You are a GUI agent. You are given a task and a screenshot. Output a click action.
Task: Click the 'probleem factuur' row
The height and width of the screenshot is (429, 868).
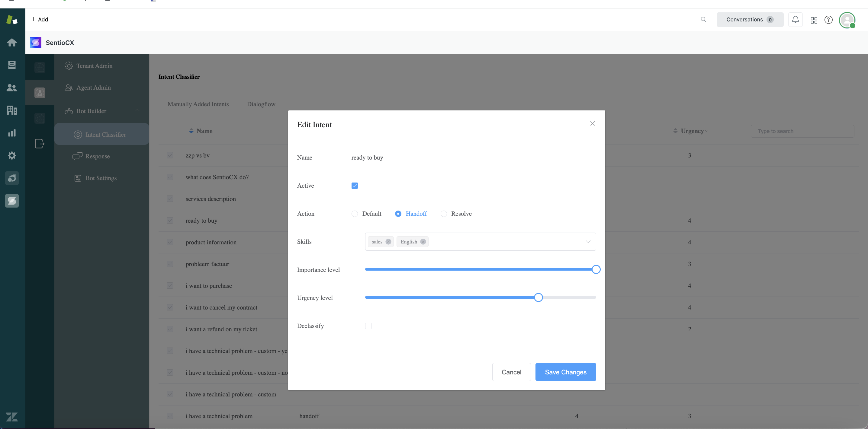click(x=207, y=264)
